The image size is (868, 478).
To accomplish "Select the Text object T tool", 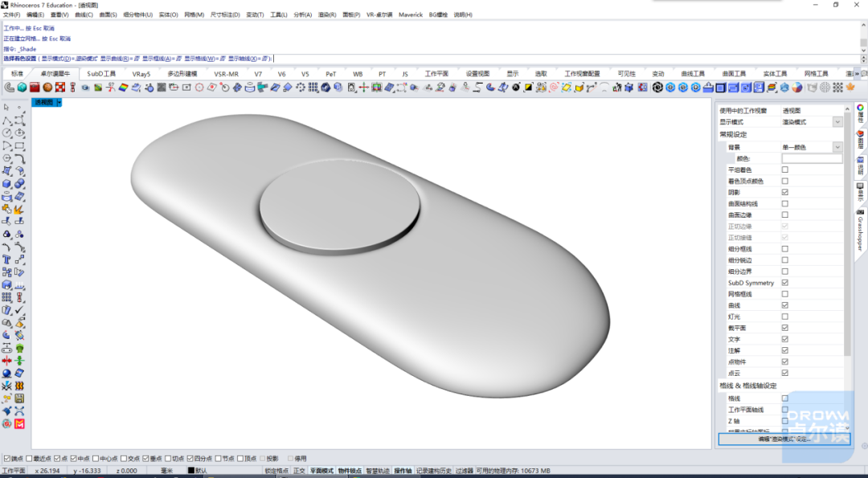I will 6,259.
